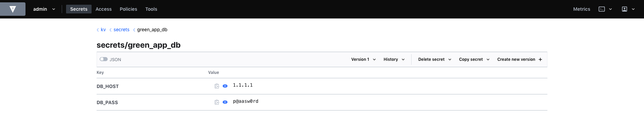Hide the DB_PASS value with eye icon
The height and width of the screenshot is (132, 644).
pos(225,102)
